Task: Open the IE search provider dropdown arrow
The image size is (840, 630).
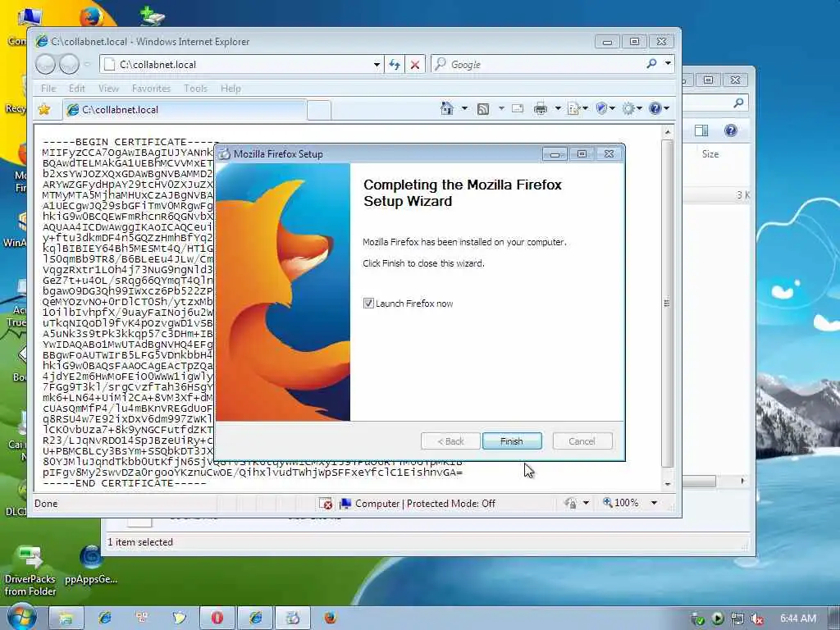Action: pos(668,64)
